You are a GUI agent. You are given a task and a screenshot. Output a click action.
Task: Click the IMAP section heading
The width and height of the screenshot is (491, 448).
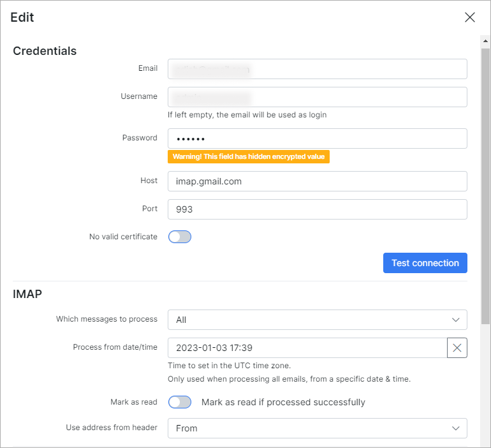coord(27,294)
